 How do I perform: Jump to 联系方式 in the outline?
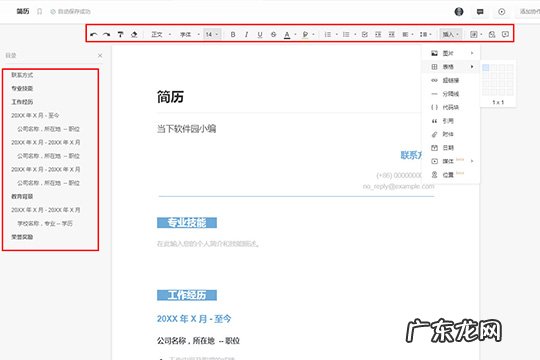22,75
